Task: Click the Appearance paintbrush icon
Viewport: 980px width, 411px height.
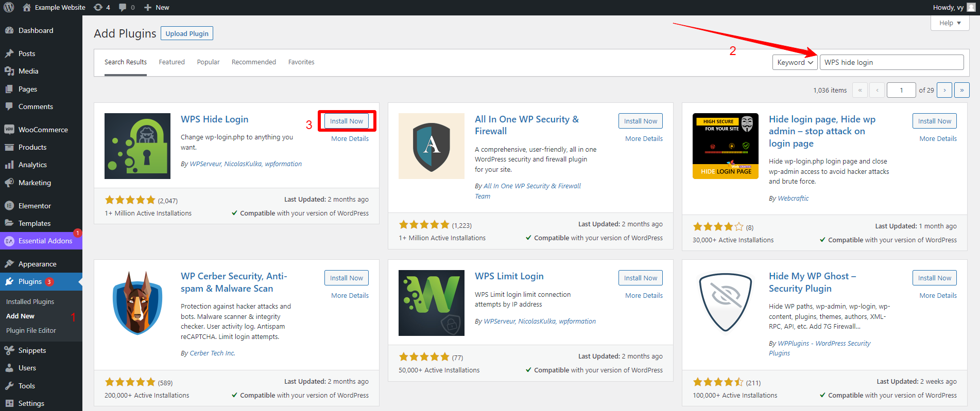Action: [x=9, y=264]
